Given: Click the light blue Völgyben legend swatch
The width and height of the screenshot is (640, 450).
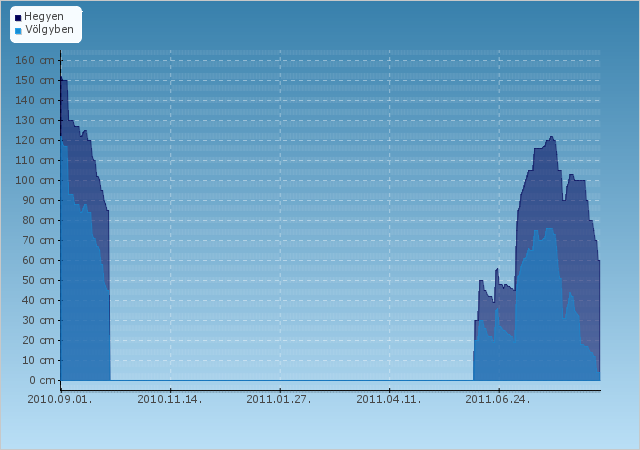Looking at the screenshot, I should [18, 31].
